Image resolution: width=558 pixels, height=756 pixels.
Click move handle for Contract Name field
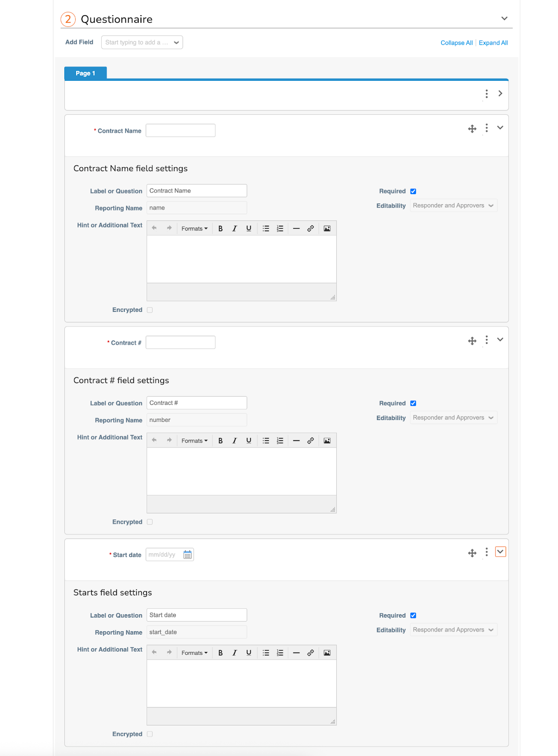tap(472, 129)
